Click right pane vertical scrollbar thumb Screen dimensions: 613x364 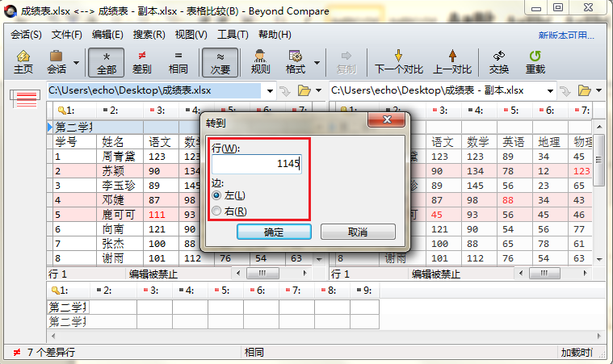tap(599, 160)
